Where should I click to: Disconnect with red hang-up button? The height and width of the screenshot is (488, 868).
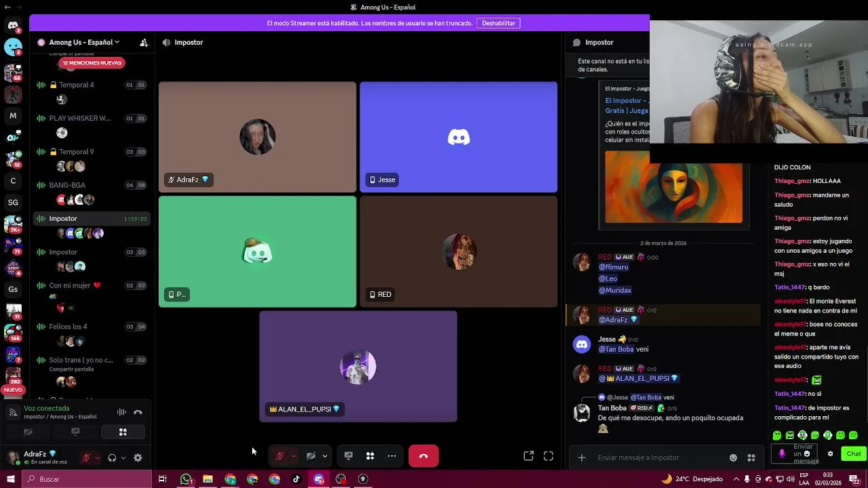tap(423, 456)
